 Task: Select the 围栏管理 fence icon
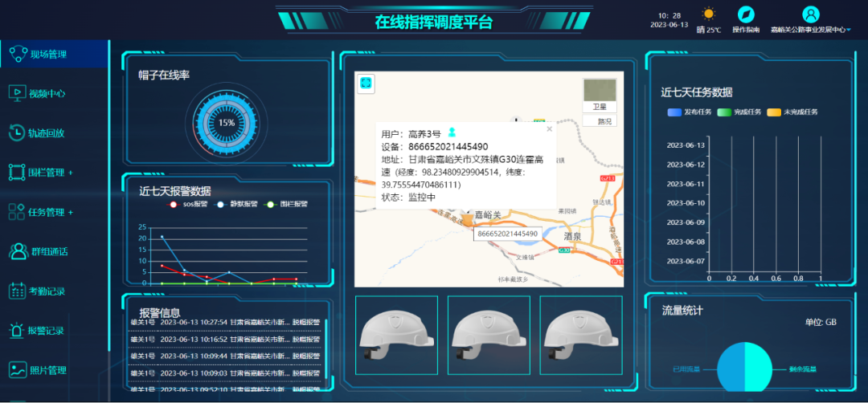pos(17,172)
